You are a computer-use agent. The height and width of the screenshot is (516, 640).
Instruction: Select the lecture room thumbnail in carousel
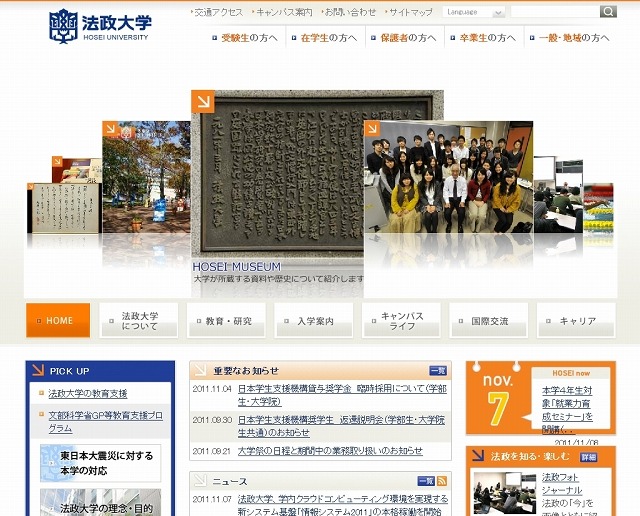click(x=558, y=194)
